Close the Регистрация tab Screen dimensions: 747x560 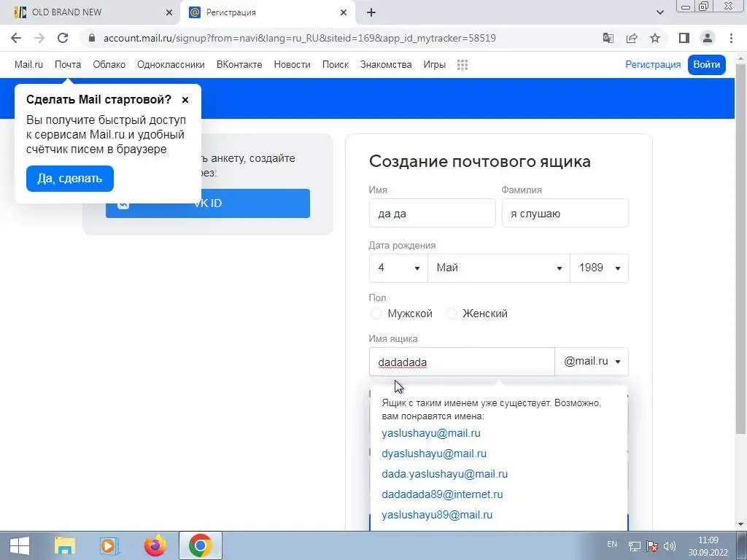point(344,13)
